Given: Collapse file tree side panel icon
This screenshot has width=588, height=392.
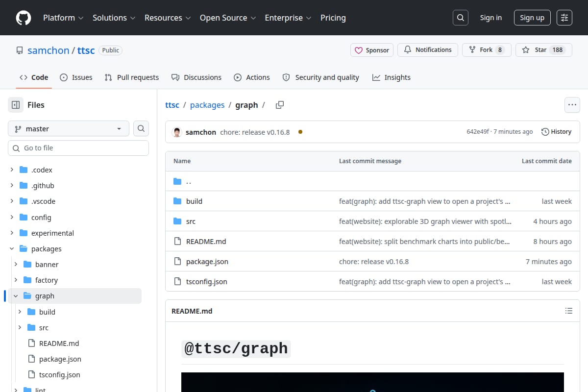Looking at the screenshot, I should (x=16, y=105).
